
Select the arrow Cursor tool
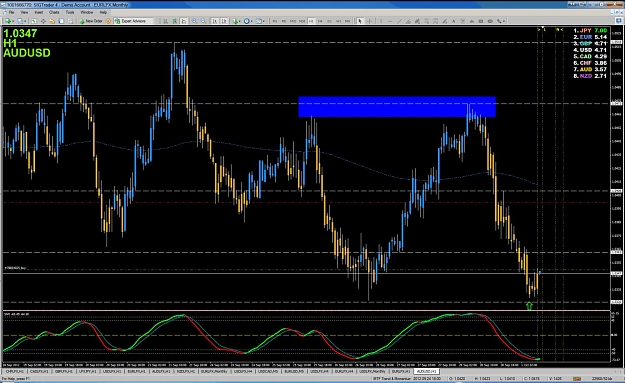[360, 21]
